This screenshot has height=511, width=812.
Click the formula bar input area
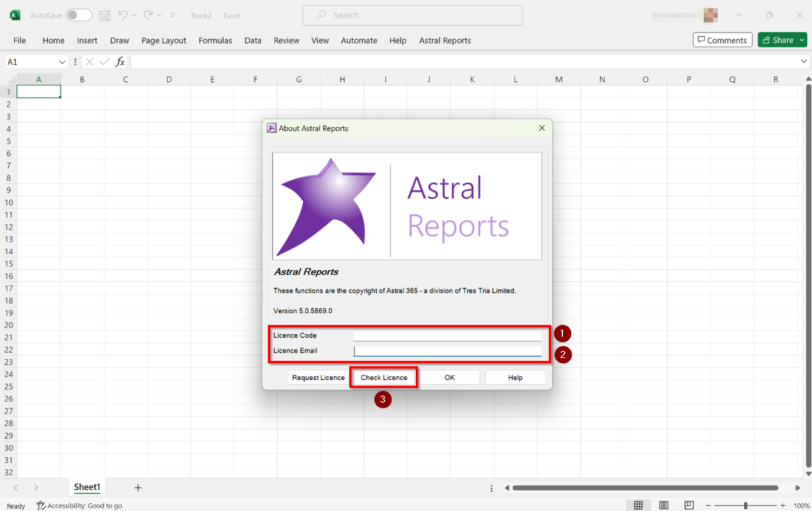pos(465,62)
